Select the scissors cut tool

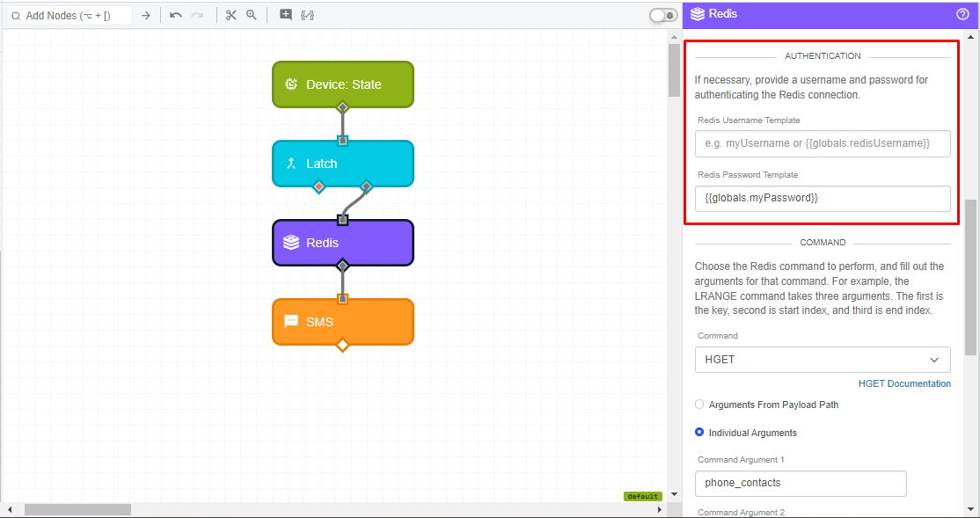[231, 15]
